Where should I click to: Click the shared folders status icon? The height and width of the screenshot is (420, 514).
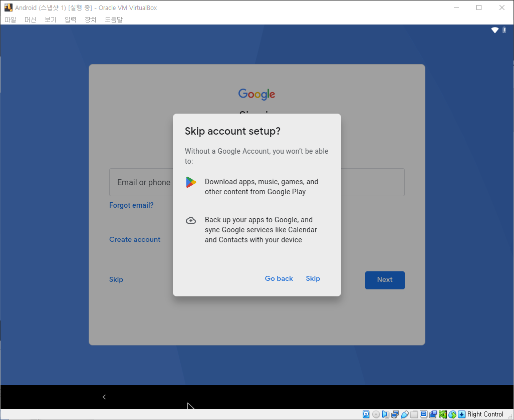click(x=414, y=414)
